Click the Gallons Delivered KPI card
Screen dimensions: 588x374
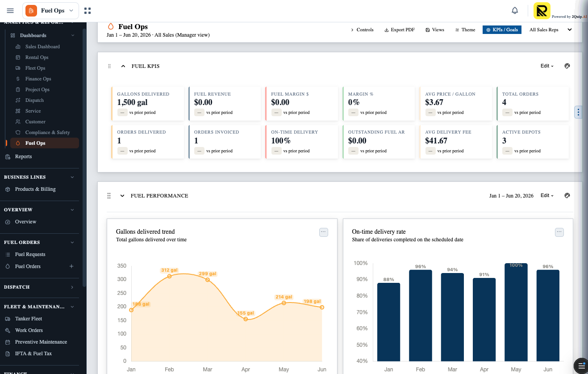[x=147, y=104]
